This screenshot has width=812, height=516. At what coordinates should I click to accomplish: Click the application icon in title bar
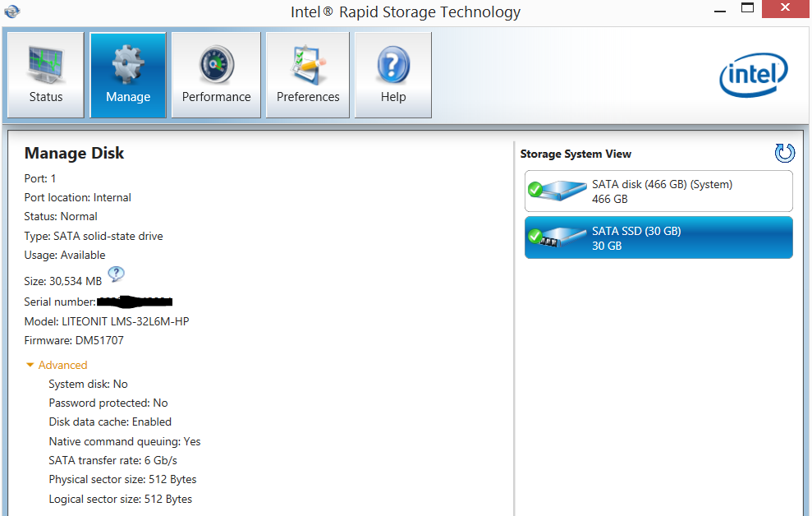coord(12,11)
